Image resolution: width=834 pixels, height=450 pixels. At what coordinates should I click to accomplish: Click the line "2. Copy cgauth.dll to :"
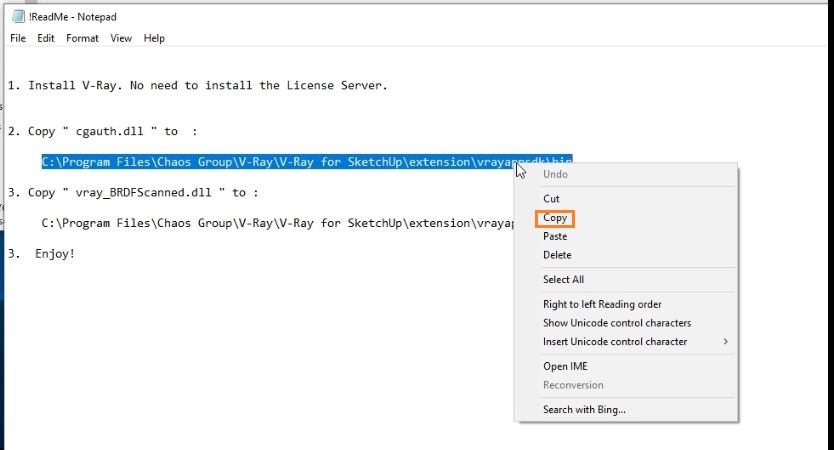tap(102, 131)
